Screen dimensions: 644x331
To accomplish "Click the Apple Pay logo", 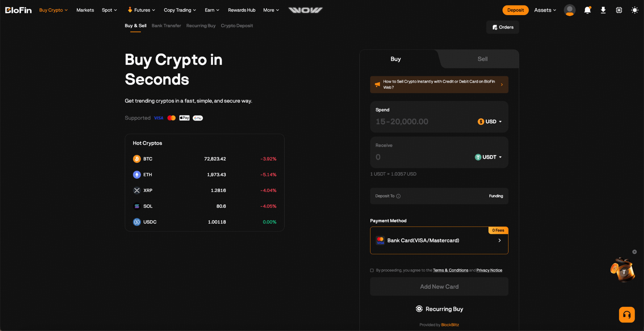I will coord(185,118).
